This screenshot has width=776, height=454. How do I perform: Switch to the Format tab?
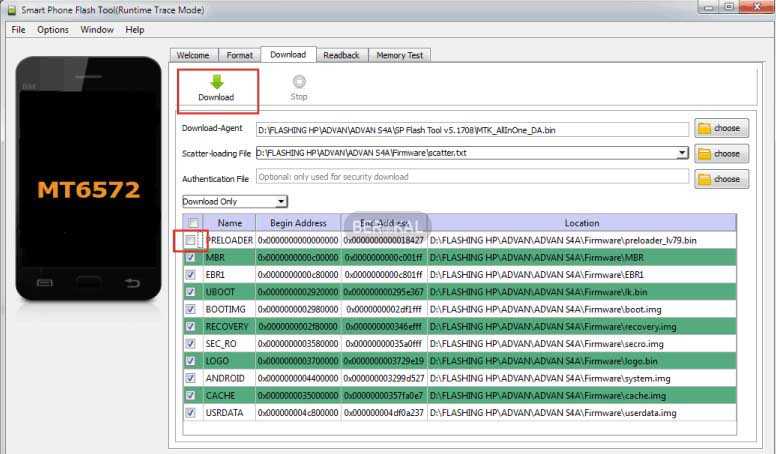pyautogui.click(x=240, y=55)
